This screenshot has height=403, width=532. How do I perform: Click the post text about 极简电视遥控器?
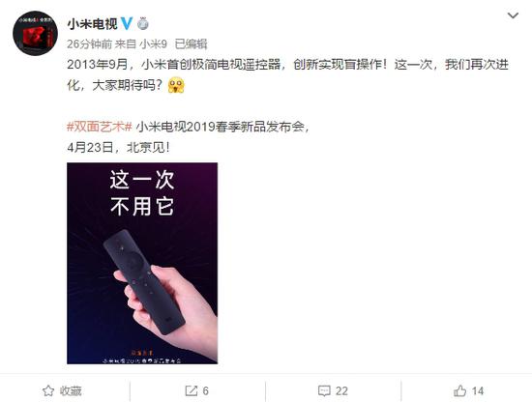point(287,74)
